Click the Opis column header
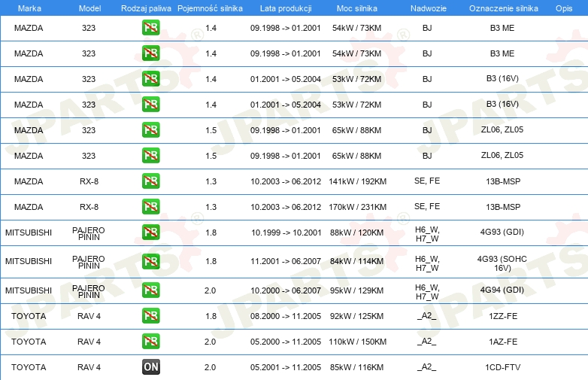This screenshot has height=380, width=588. coord(564,8)
